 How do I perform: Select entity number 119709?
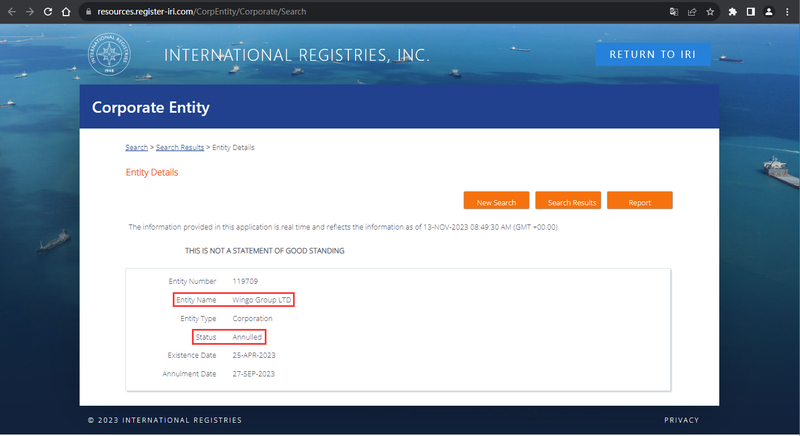[245, 281]
